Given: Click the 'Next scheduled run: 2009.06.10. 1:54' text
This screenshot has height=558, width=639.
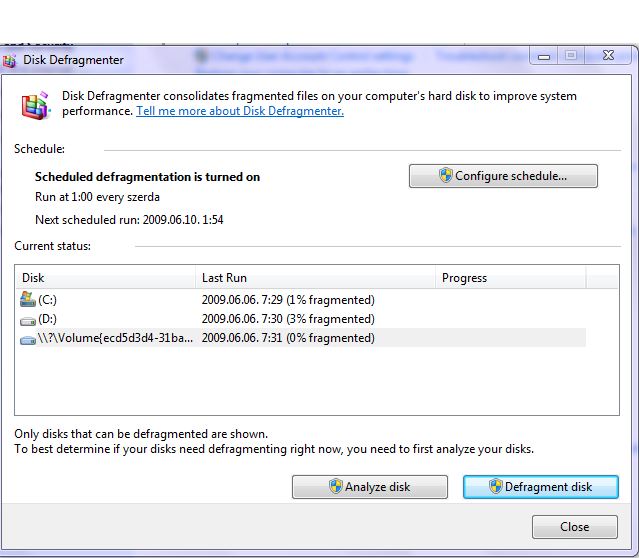Looking at the screenshot, I should coord(129,220).
